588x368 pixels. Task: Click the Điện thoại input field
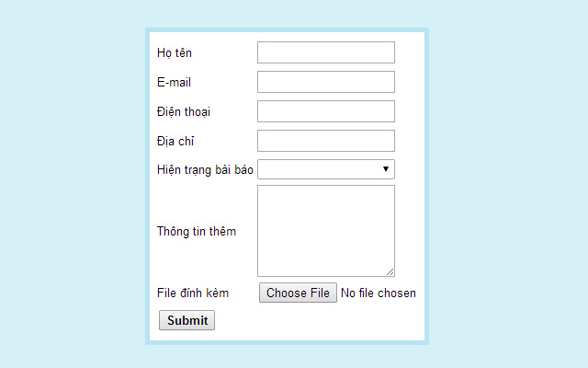[x=325, y=111]
